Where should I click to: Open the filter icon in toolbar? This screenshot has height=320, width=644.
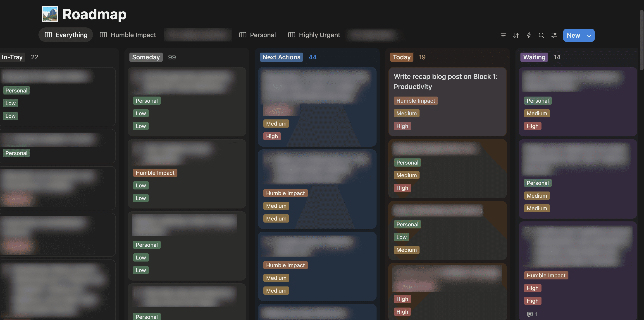tap(503, 35)
